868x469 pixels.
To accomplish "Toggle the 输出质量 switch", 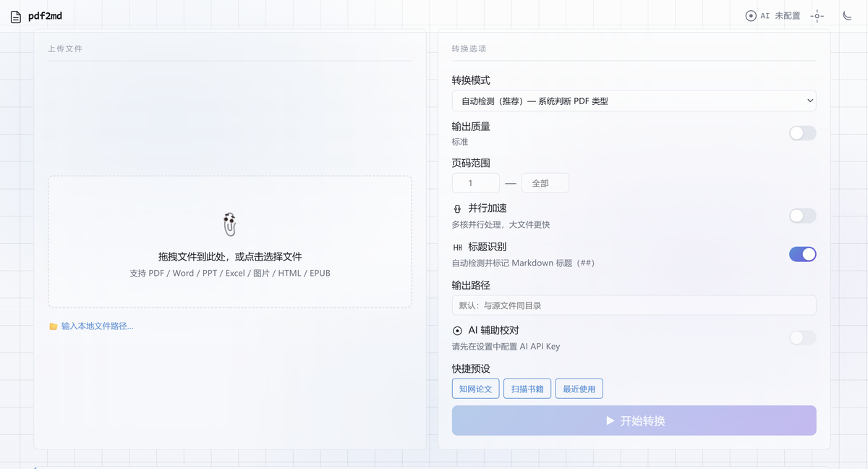I will 802,133.
